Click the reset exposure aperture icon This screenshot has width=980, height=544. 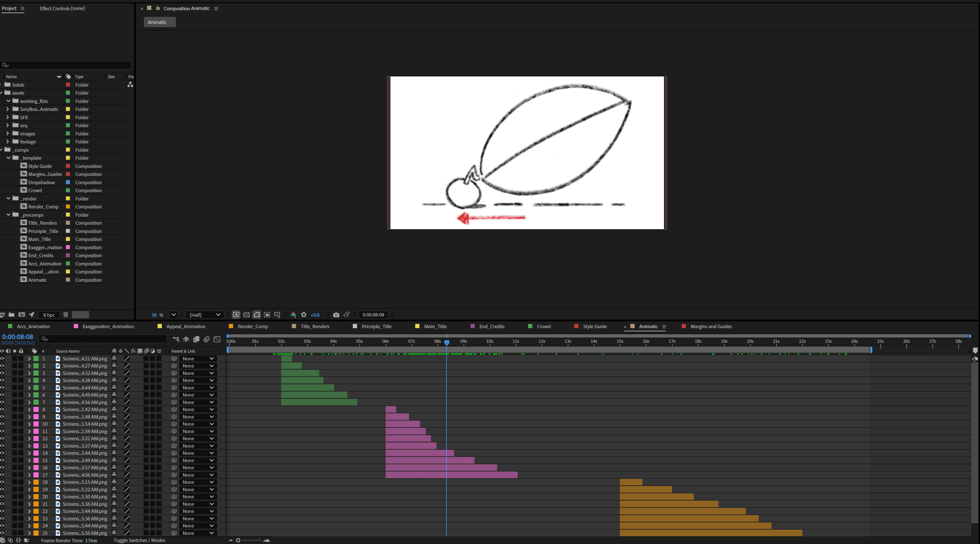303,315
